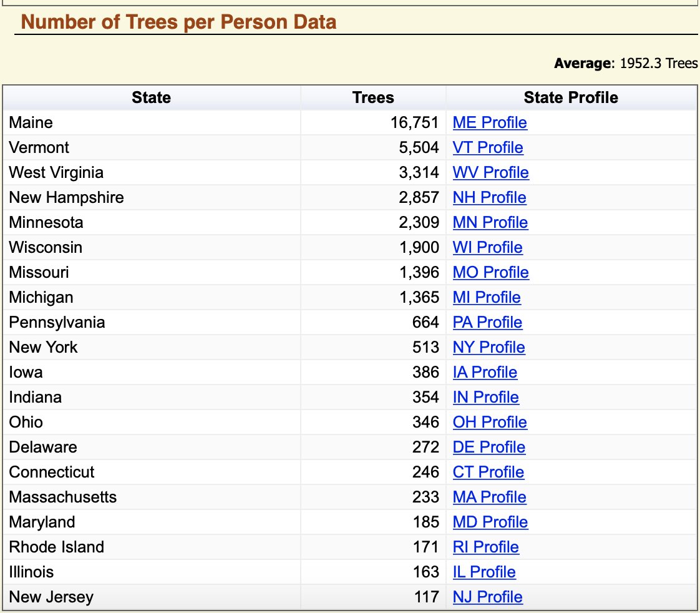Image resolution: width=700 pixels, height=613 pixels.
Task: Open the MA Profile link for Massachusetts
Action: pyautogui.click(x=489, y=497)
